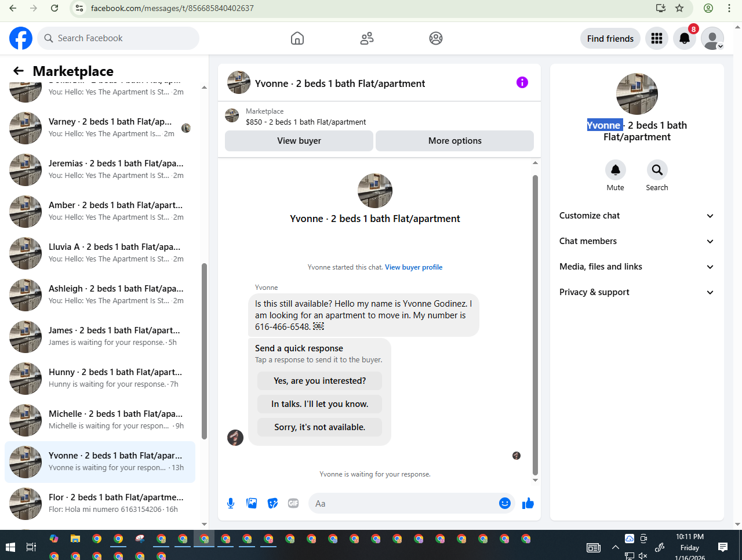Click the taskbar clock showing 10:11 PM

pyautogui.click(x=690, y=547)
